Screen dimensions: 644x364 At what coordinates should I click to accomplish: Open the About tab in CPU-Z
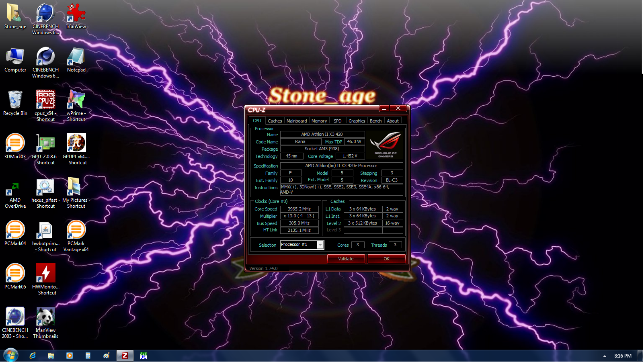393,121
